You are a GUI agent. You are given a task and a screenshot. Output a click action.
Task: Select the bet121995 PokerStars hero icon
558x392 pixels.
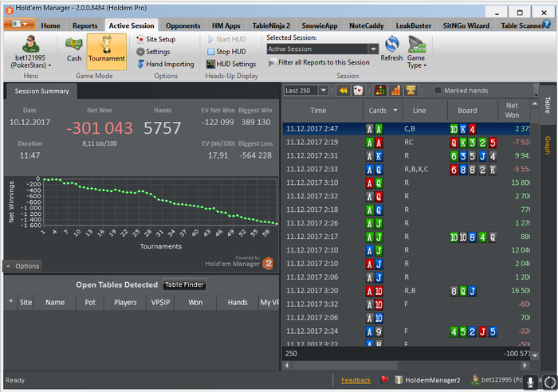(x=30, y=44)
